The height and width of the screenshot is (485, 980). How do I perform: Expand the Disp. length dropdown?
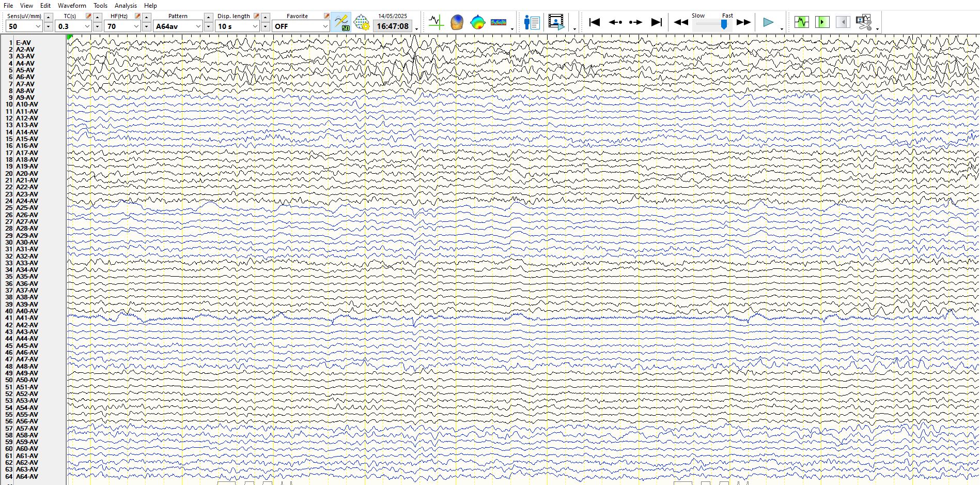tap(255, 26)
